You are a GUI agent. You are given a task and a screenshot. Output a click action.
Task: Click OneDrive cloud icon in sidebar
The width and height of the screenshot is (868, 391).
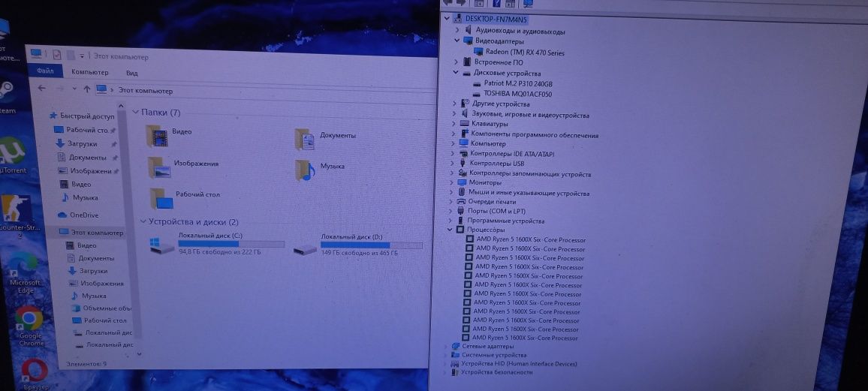click(x=62, y=215)
